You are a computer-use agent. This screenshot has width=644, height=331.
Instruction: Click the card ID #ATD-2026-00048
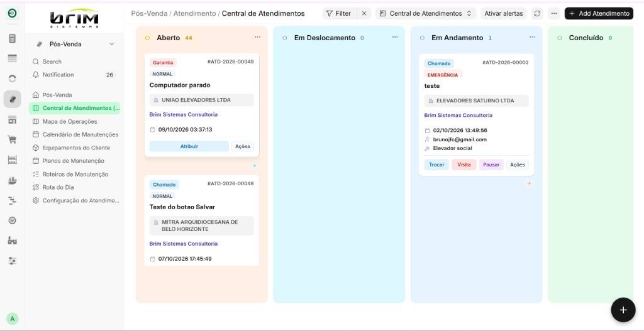(230, 184)
